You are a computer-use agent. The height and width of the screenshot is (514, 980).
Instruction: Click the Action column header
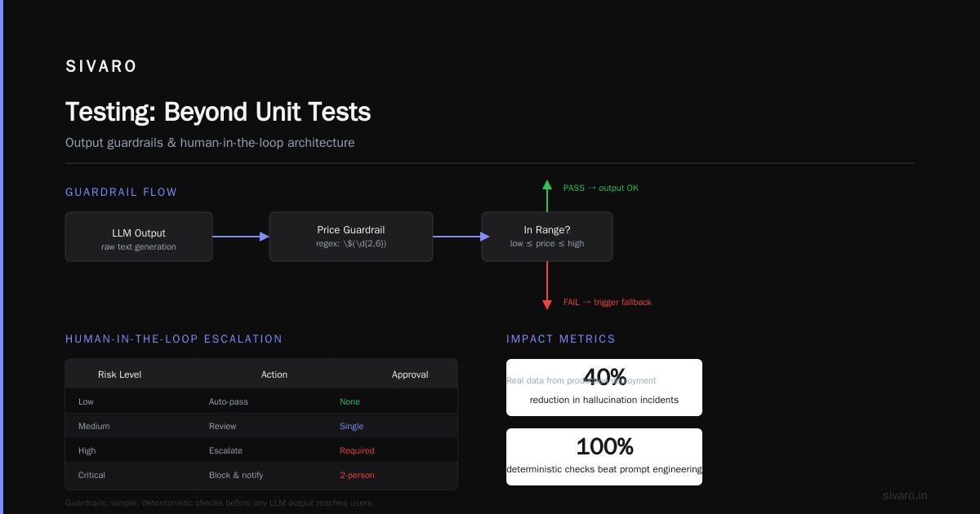(x=274, y=374)
